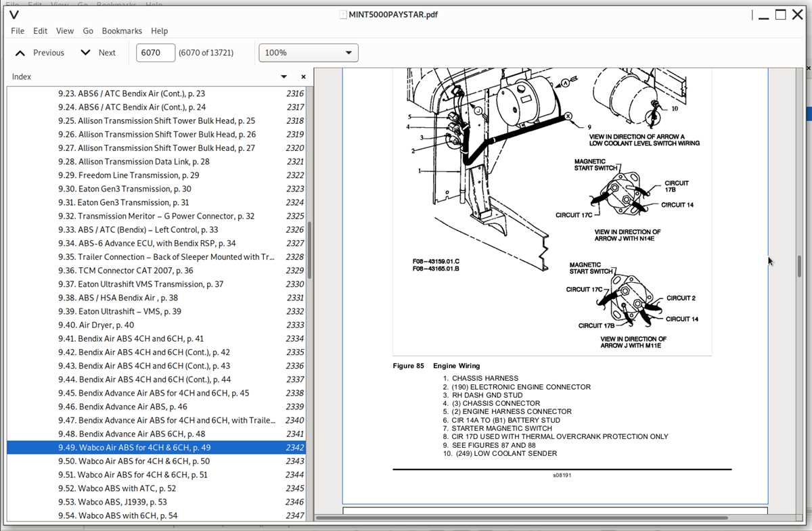Open the 9.40 Air Dryer index entry
Viewport: 812px width, 531px height.
point(156,325)
